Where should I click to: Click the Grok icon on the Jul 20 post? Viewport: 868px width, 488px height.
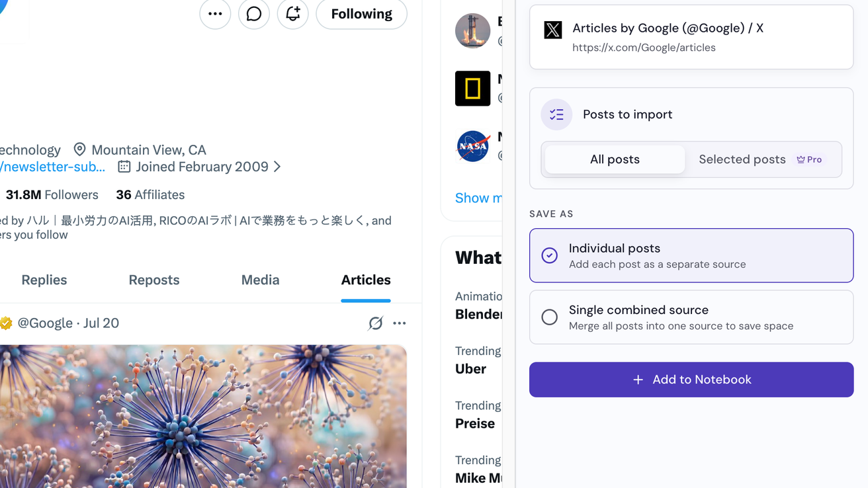pyautogui.click(x=376, y=323)
